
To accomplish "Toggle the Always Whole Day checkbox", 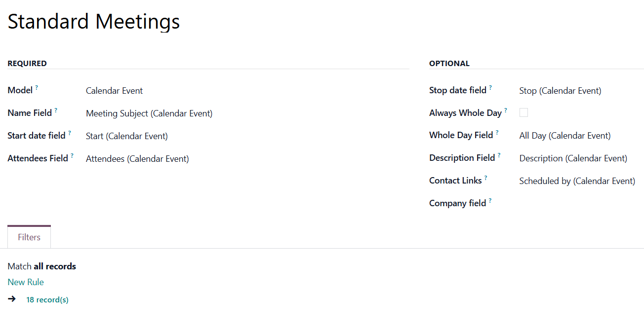I will click(523, 112).
